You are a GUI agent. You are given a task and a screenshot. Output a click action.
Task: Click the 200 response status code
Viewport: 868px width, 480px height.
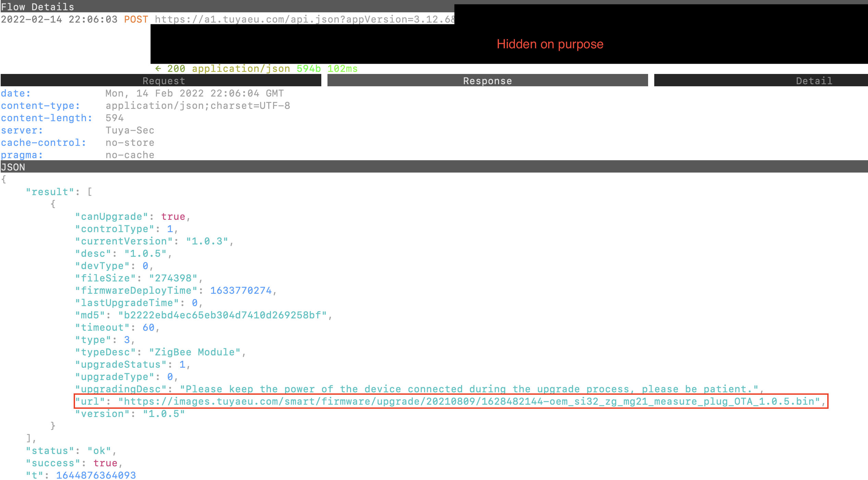[176, 68]
